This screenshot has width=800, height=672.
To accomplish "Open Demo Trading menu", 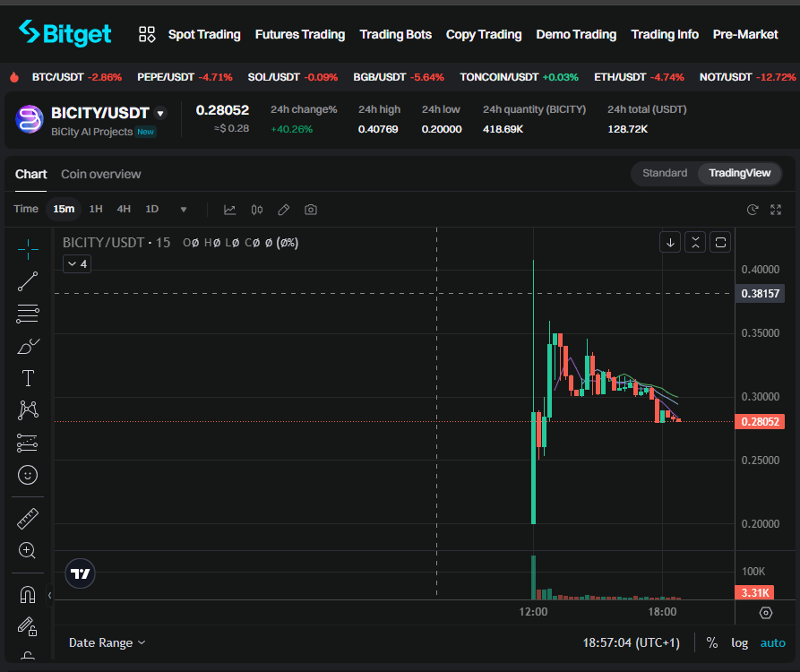I will (576, 35).
